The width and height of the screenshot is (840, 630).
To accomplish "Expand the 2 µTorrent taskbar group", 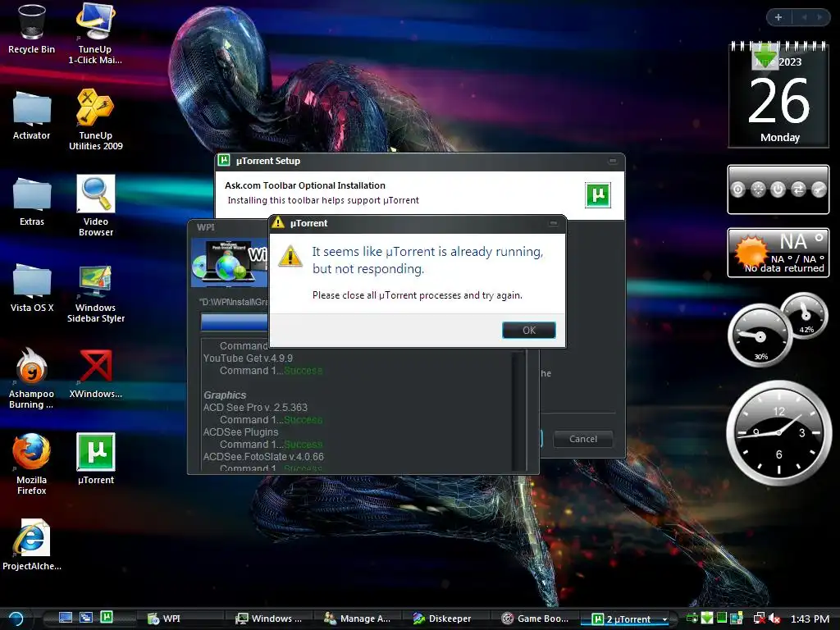I will click(x=664, y=619).
